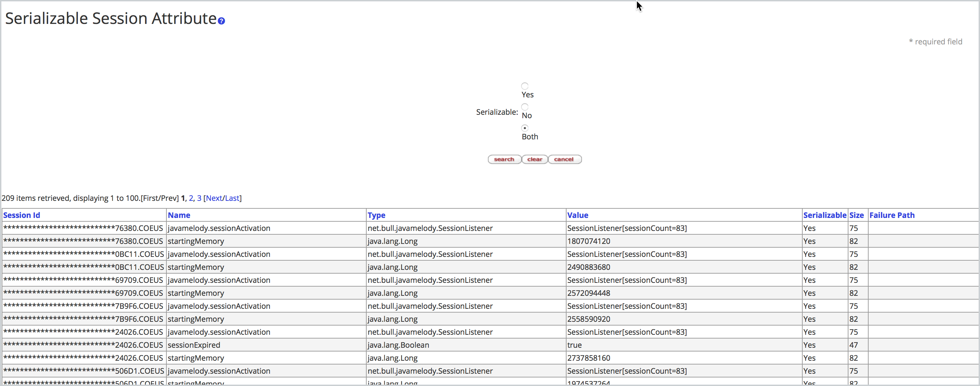Go to results page 2

point(191,198)
